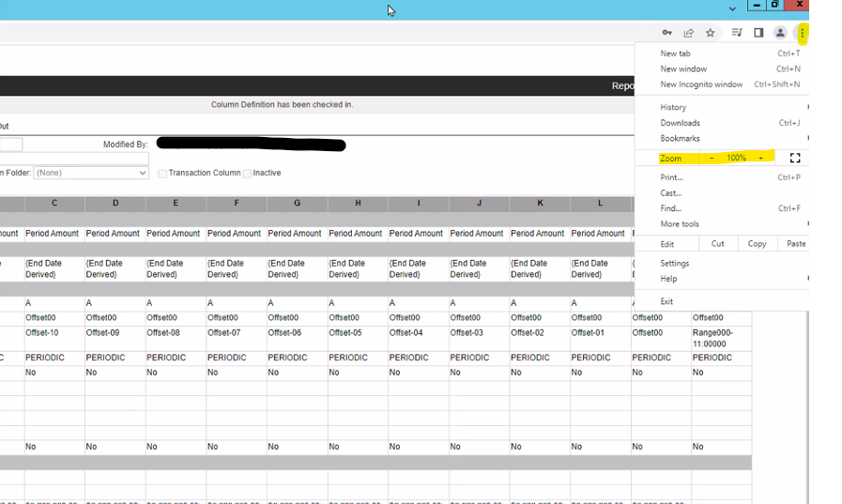Click Cut in the Edit row

click(718, 244)
